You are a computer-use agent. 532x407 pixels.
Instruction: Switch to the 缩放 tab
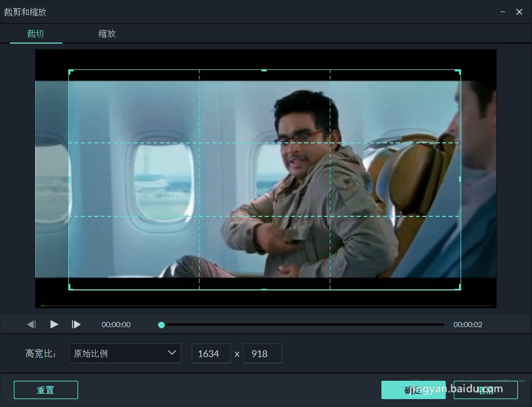pos(107,34)
